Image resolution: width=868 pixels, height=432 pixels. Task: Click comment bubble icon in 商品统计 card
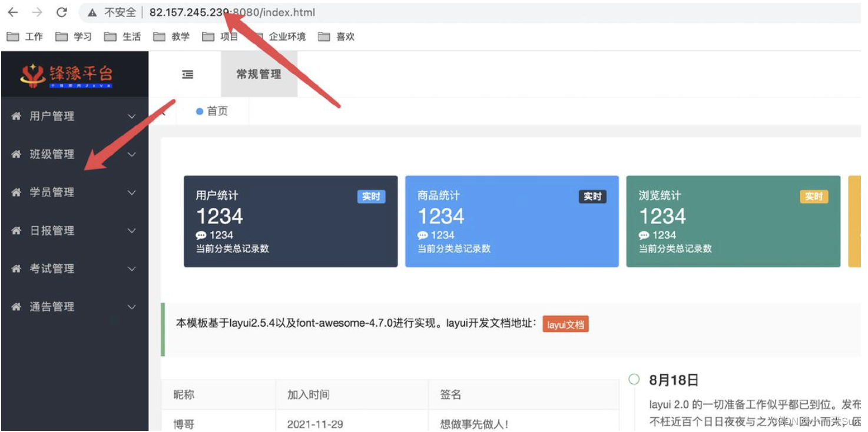click(423, 235)
